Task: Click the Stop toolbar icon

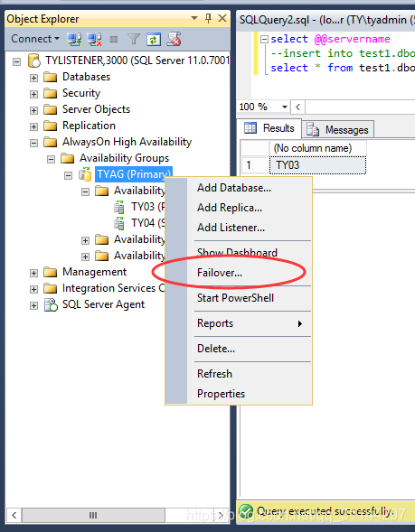Action: [x=114, y=40]
